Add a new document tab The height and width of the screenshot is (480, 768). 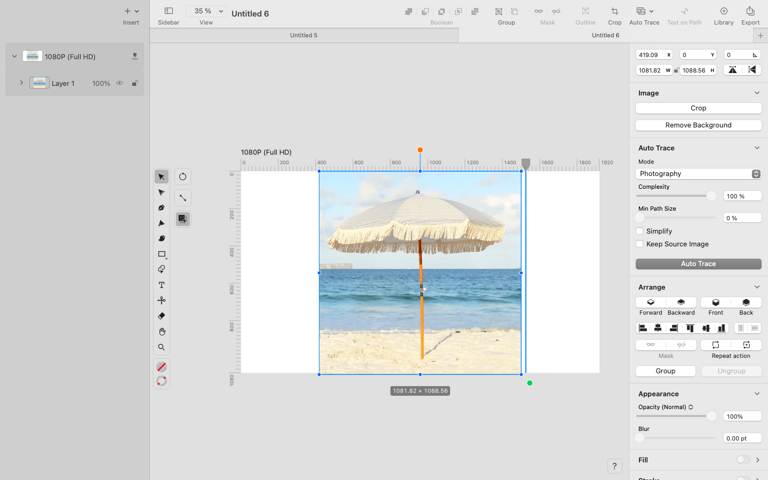pyautogui.click(x=760, y=35)
